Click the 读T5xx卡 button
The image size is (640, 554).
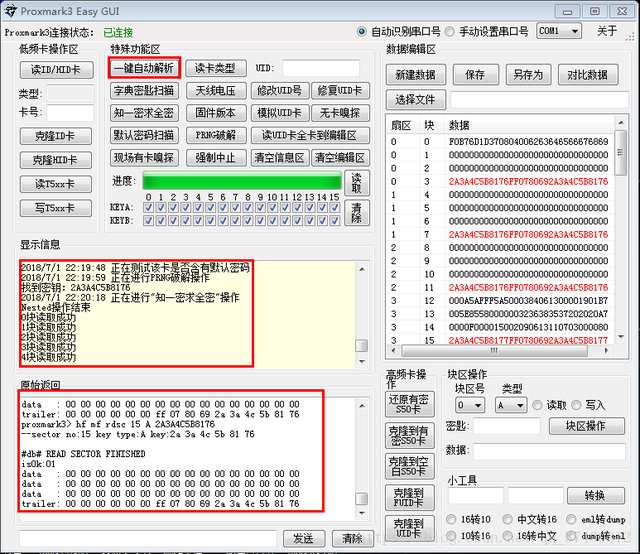56,184
